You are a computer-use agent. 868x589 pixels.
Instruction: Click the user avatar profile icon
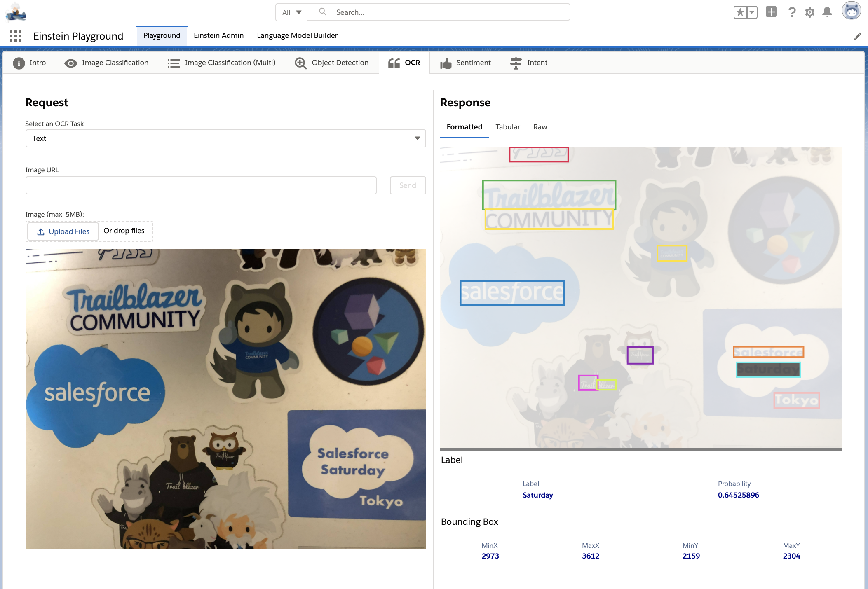[x=851, y=12]
